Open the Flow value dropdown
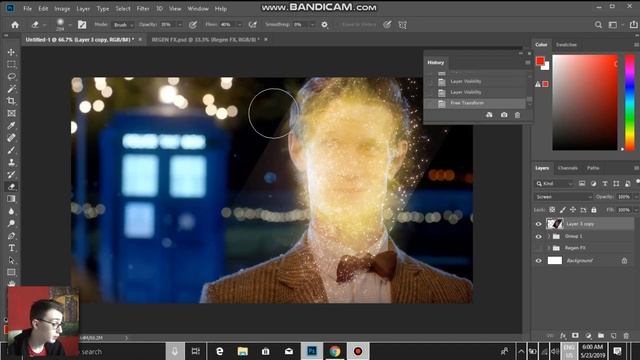The image size is (640, 360). [239, 25]
